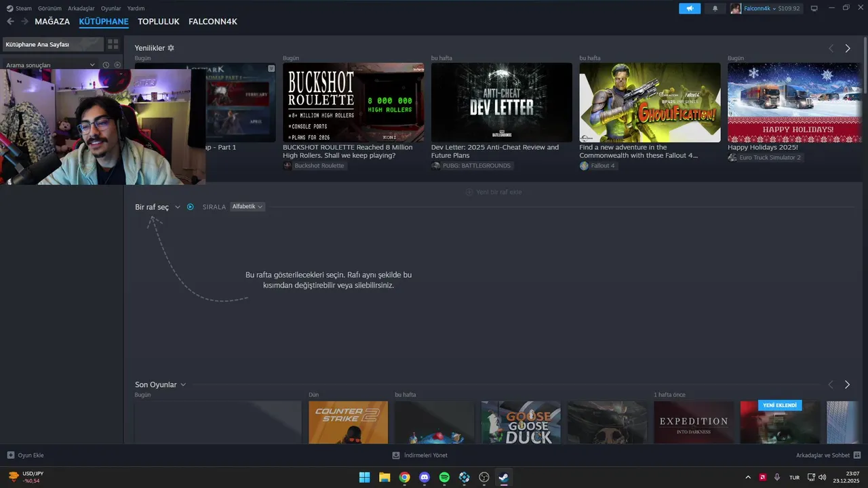The width and height of the screenshot is (868, 488).
Task: Click the İndirmeleri Yönet download icon
Action: (396, 455)
